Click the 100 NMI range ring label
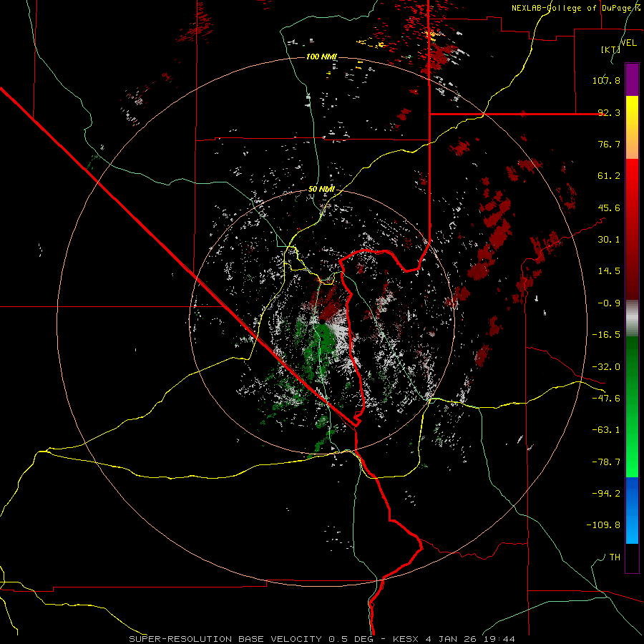Screen dimensions: 644x644 (x=321, y=57)
